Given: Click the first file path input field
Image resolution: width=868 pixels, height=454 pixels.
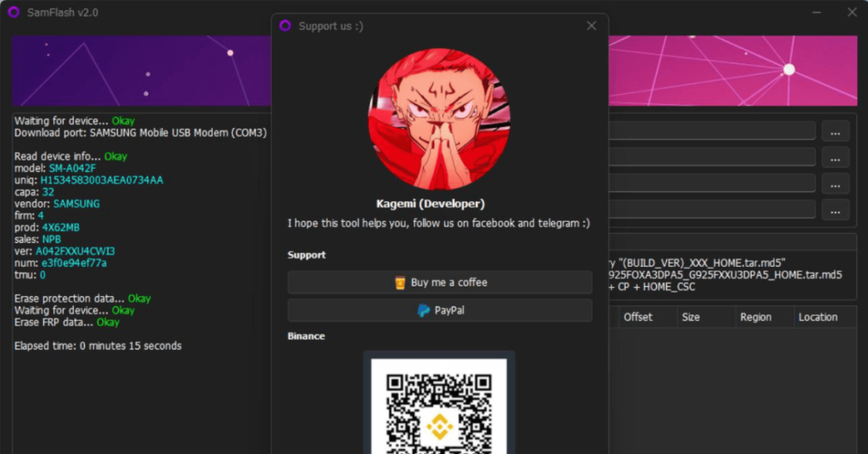Looking at the screenshot, I should coord(712,131).
